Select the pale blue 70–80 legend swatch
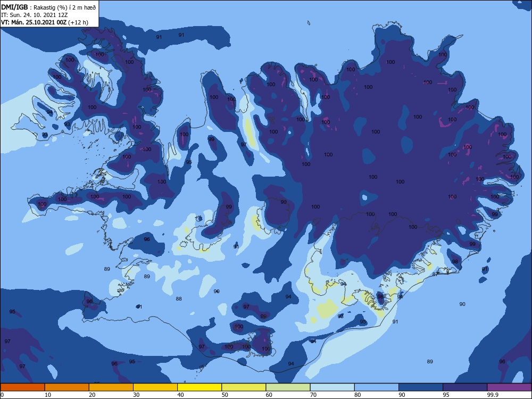 point(332,387)
